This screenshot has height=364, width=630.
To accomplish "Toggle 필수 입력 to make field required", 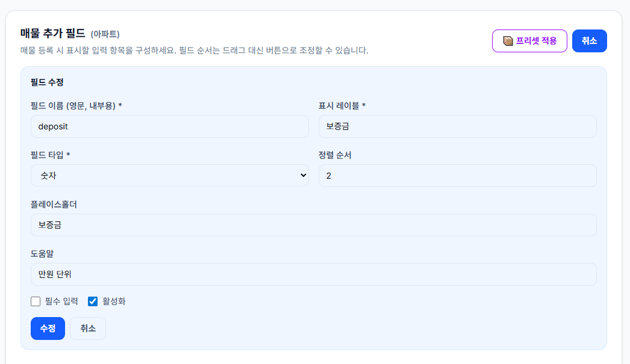I will point(36,301).
